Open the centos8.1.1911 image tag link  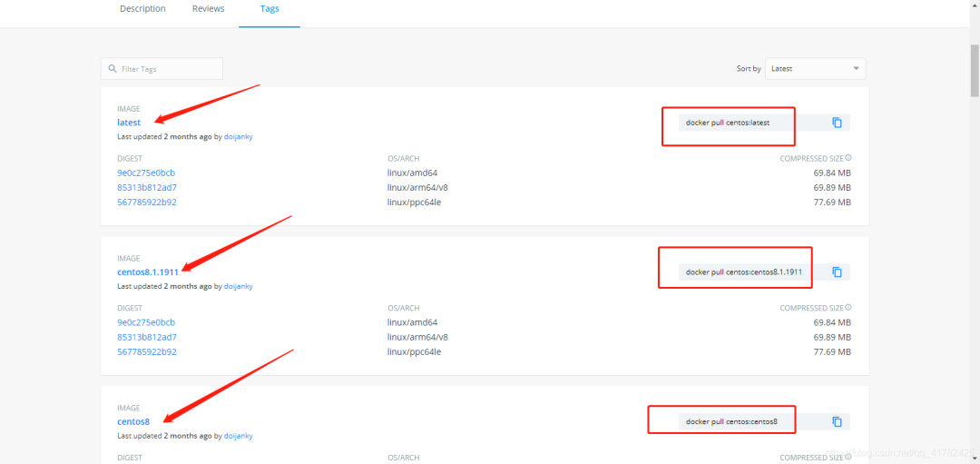(148, 272)
